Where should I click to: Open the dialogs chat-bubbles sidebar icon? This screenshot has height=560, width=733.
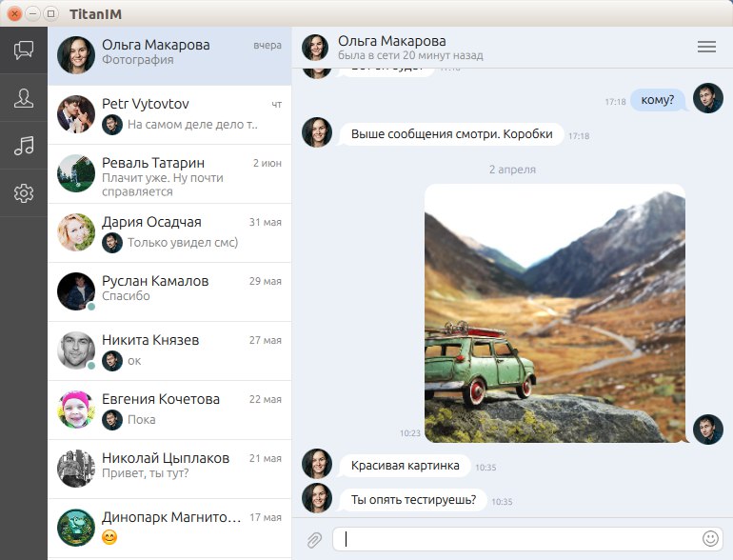point(24,50)
